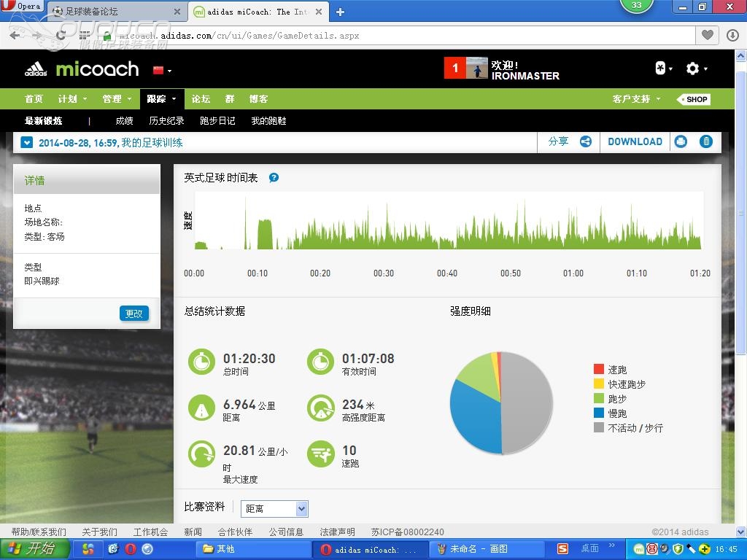Open the device sync icon in the header
The height and width of the screenshot is (560, 747).
pyautogui.click(x=660, y=68)
